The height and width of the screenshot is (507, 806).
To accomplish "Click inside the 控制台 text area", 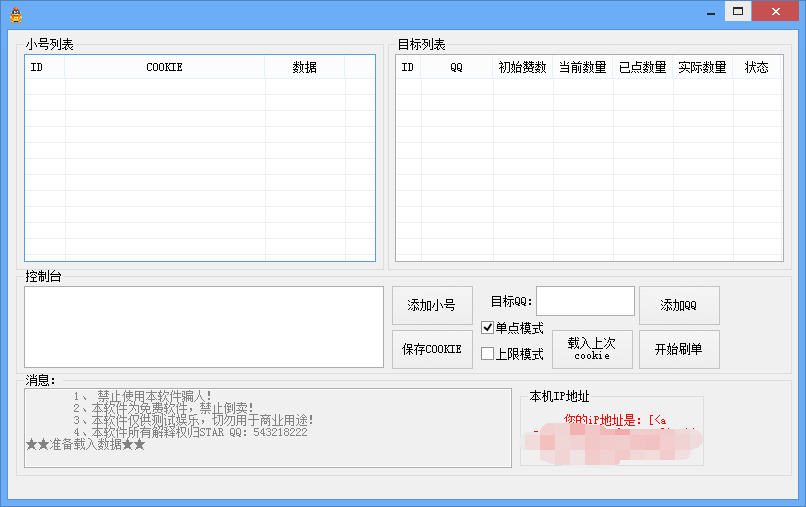I will coord(204,327).
